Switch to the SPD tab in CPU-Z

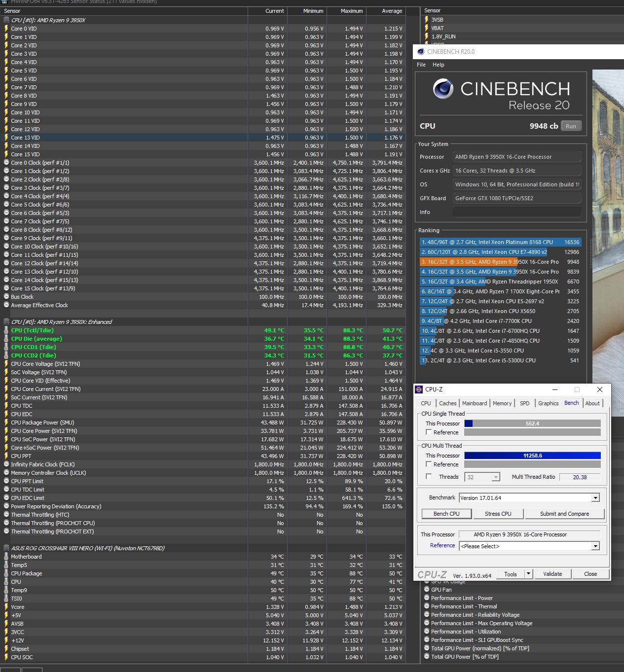pos(525,403)
